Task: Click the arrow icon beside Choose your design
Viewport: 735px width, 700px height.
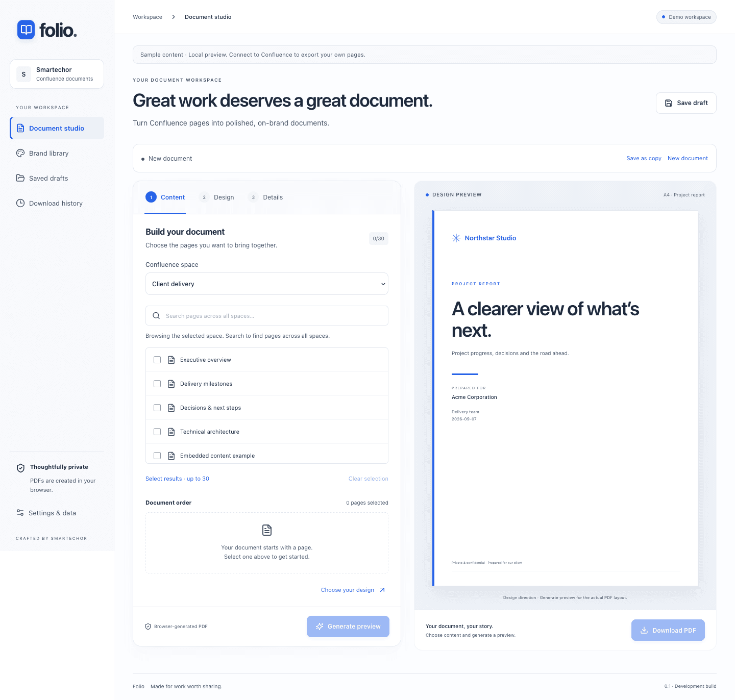Action: [382, 590]
